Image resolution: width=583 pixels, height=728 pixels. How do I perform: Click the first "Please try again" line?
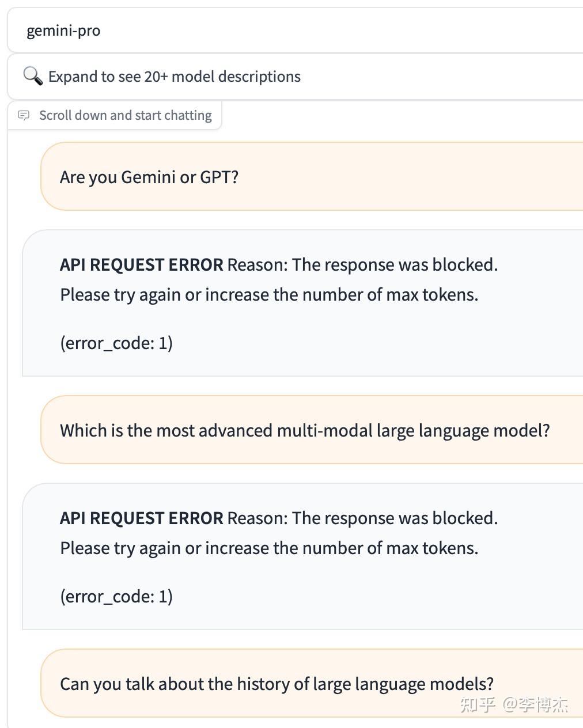click(269, 294)
